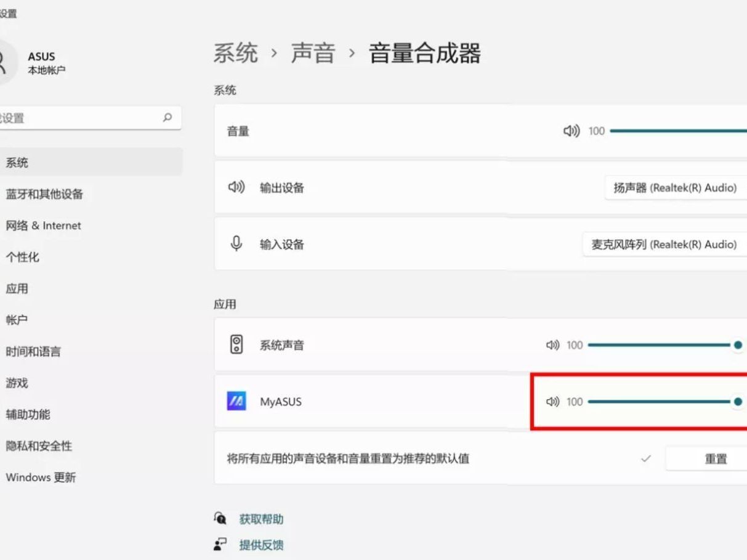Open the 输出设备 dropdown 扬声器 Realtek Audio
Viewport: 747px width, 560px height.
(x=676, y=188)
